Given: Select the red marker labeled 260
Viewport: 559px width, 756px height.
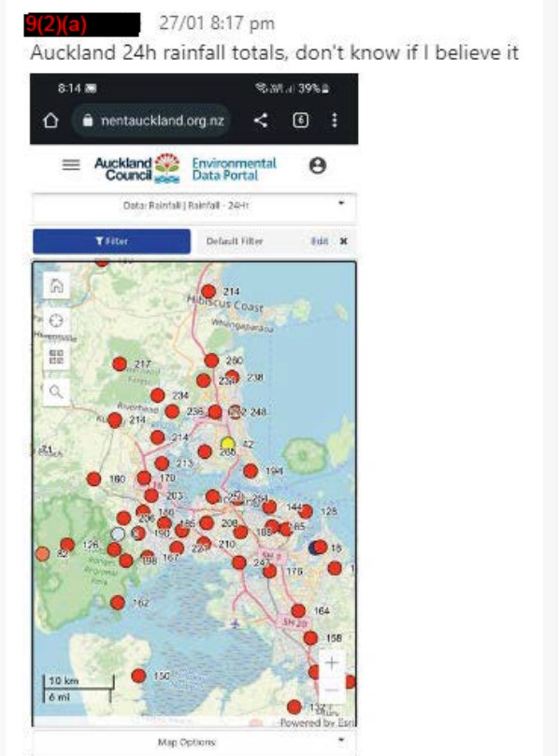Looking at the screenshot, I should pyautogui.click(x=211, y=360).
